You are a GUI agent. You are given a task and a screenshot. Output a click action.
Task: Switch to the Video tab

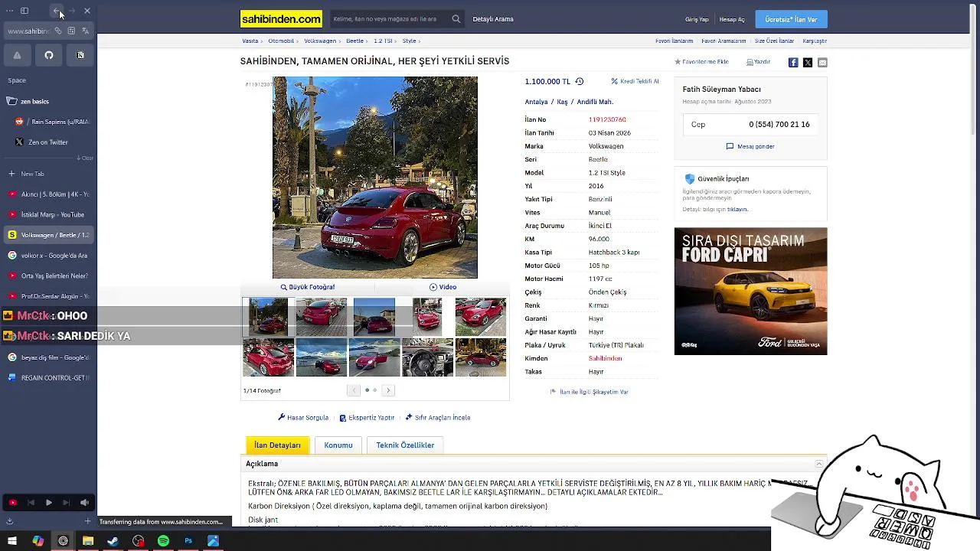click(x=443, y=287)
